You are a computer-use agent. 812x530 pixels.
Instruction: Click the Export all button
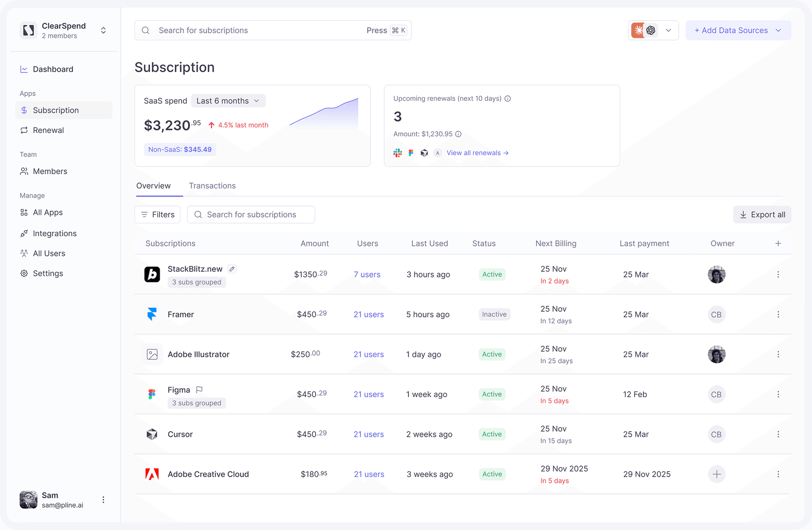(762, 215)
